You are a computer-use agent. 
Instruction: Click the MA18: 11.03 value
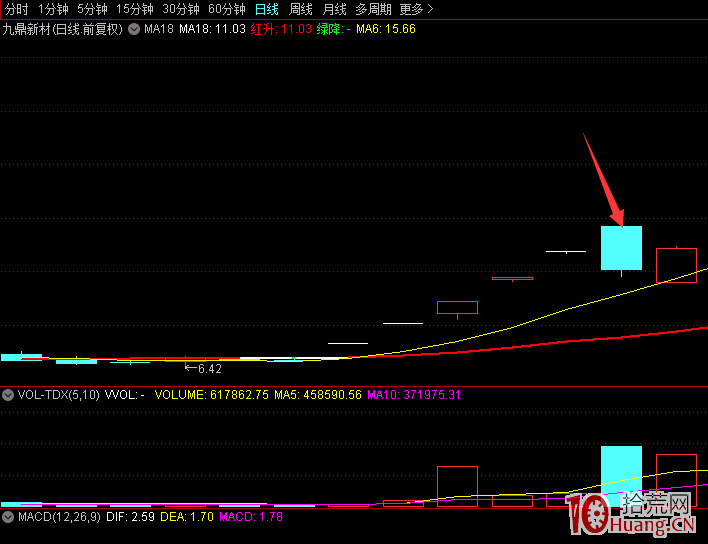pyautogui.click(x=212, y=29)
